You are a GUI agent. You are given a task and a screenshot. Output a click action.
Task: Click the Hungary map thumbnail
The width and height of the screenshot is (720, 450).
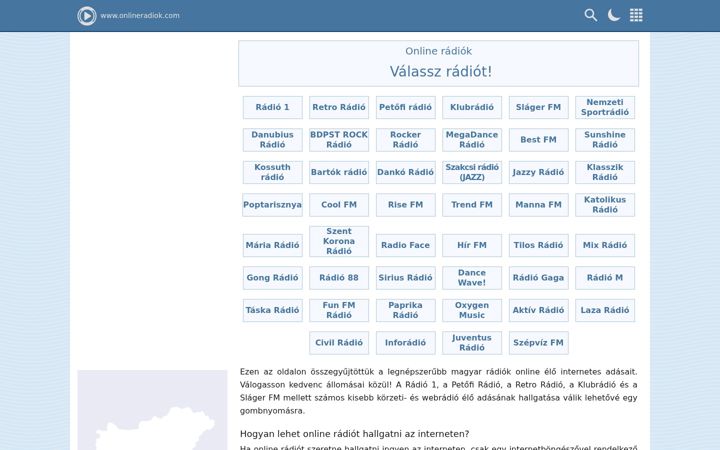pos(152,410)
